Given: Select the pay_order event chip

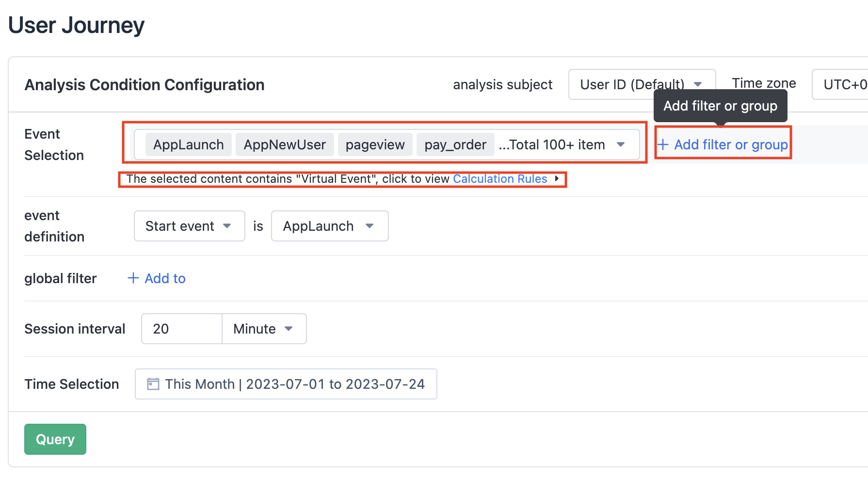Looking at the screenshot, I should point(455,144).
